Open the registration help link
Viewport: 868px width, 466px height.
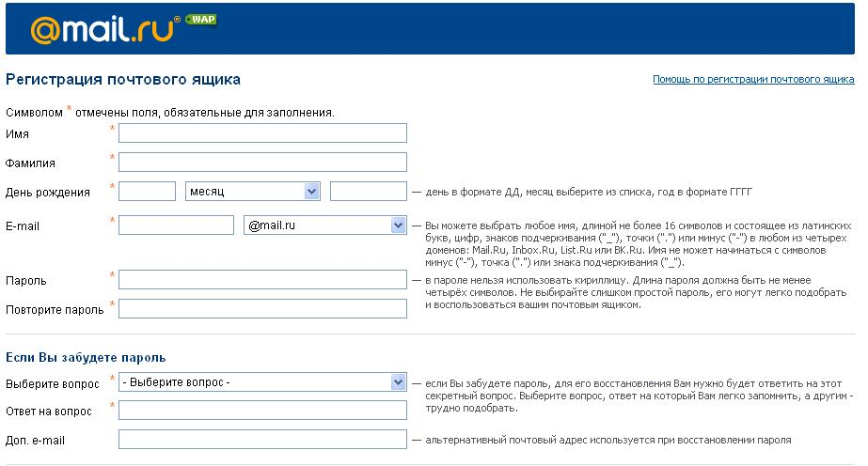tap(753, 79)
